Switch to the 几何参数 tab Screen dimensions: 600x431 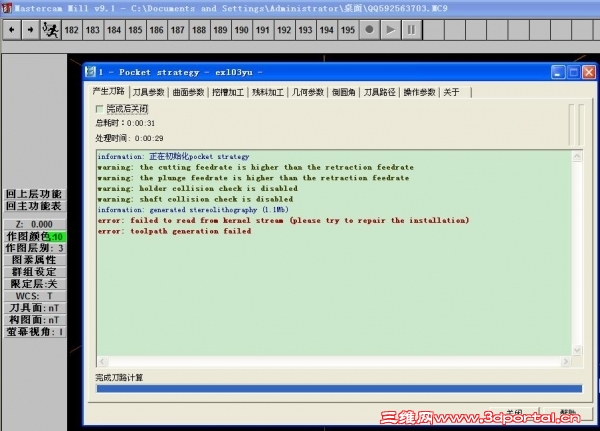pos(308,92)
